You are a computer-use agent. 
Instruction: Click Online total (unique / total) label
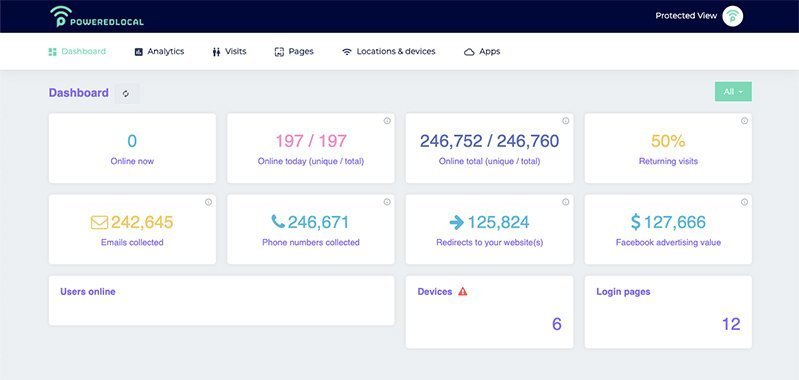click(x=489, y=161)
